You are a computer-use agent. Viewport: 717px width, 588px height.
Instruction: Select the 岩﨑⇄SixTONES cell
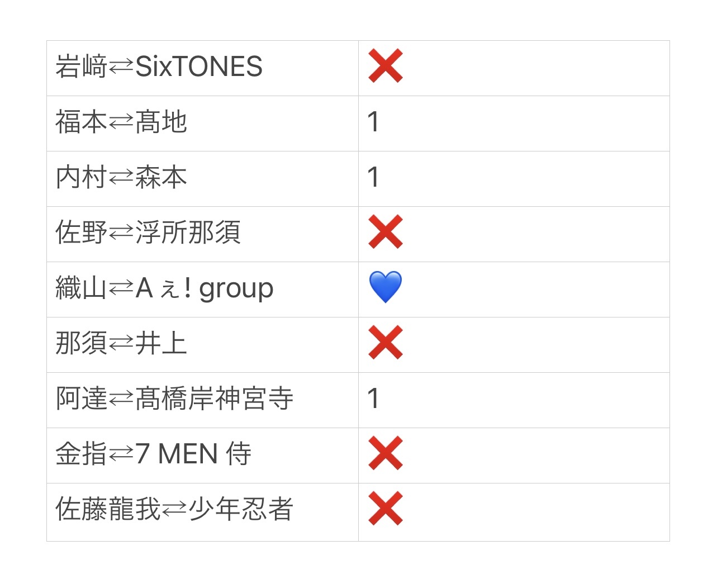coord(202,68)
